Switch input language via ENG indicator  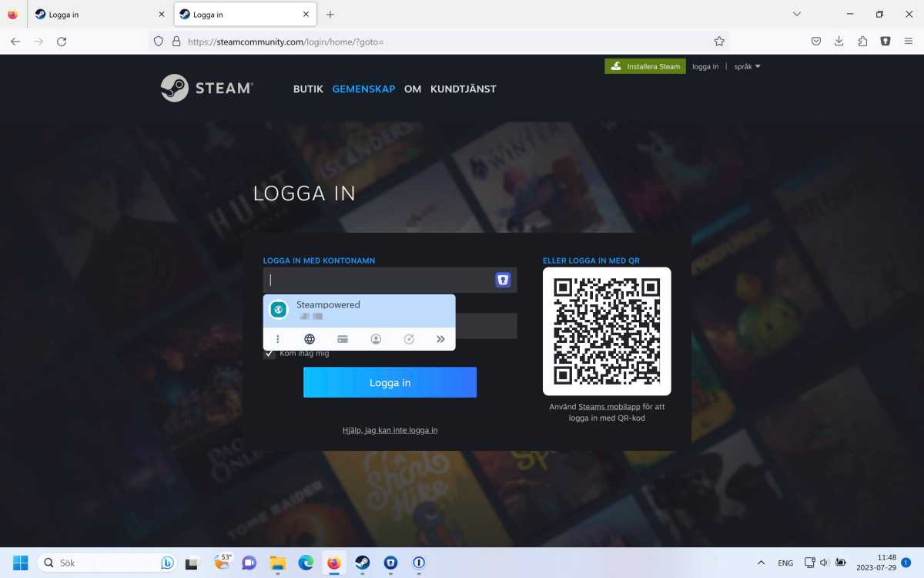point(785,563)
